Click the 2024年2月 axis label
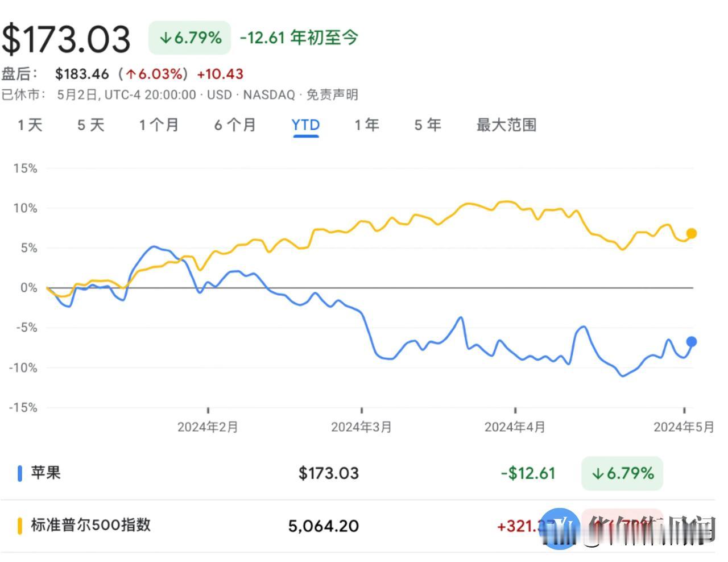Image resolution: width=728 pixels, height=562 pixels. [x=208, y=427]
